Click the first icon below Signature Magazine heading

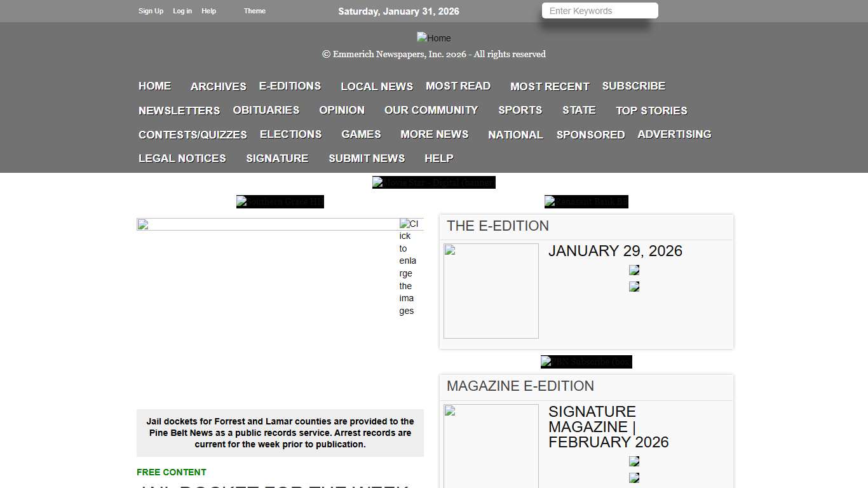coord(634,461)
